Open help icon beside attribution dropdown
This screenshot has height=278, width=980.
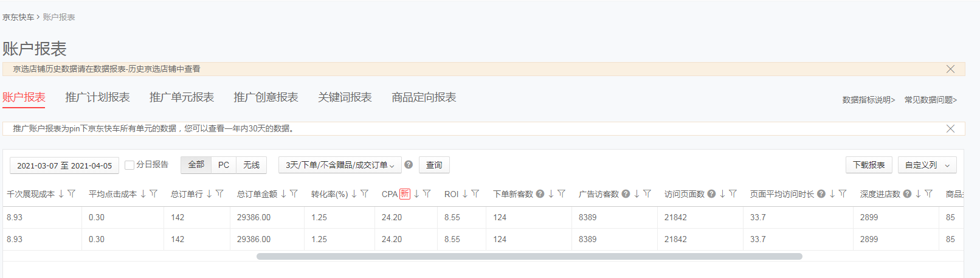[x=409, y=165]
